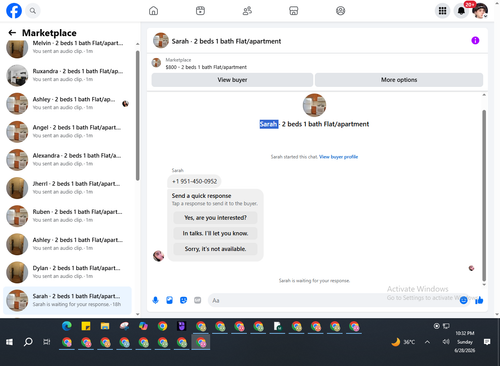Open the weather widget showing 36°C
The width and height of the screenshot is (500, 366).
(403, 342)
